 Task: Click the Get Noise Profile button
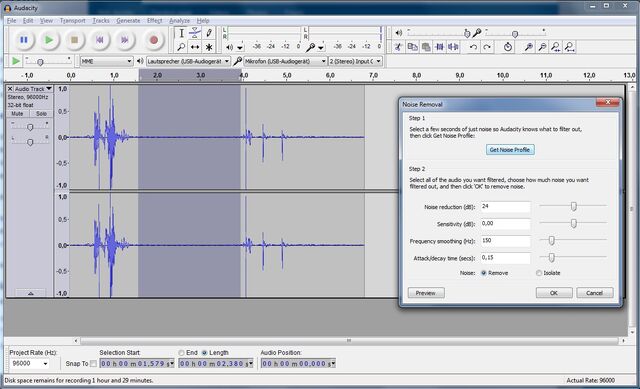tap(510, 150)
